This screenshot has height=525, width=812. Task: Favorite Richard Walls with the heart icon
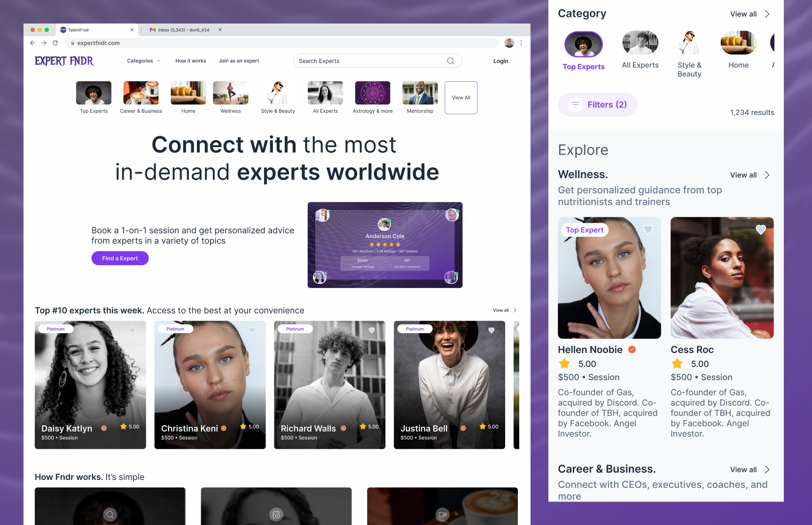pyautogui.click(x=372, y=330)
